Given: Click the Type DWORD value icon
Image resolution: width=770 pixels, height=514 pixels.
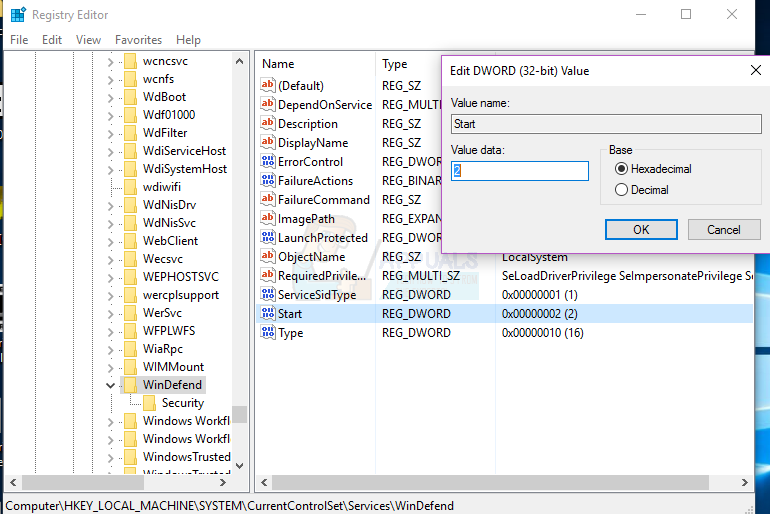Looking at the screenshot, I should pos(268,332).
